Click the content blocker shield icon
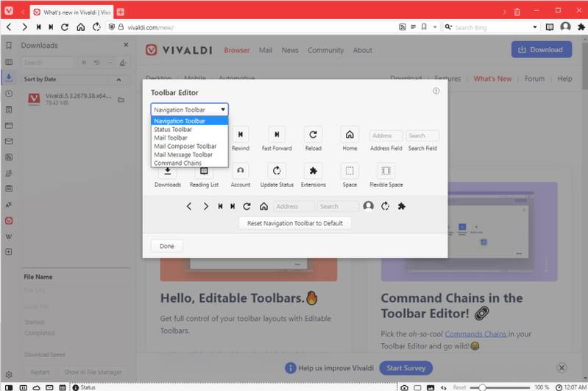Screen dimensions: 588x391 pyautogui.click(x=112, y=27)
